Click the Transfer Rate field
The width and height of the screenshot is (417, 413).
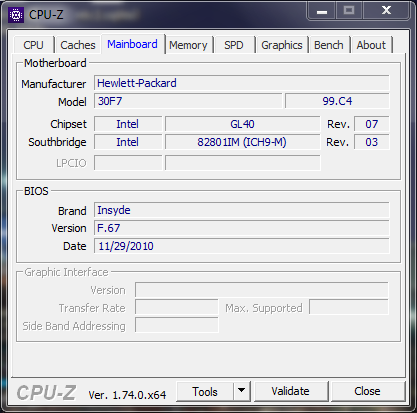point(177,307)
